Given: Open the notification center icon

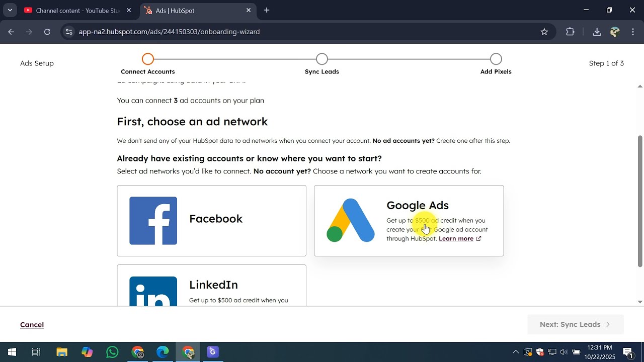Looking at the screenshot, I should coord(628,352).
